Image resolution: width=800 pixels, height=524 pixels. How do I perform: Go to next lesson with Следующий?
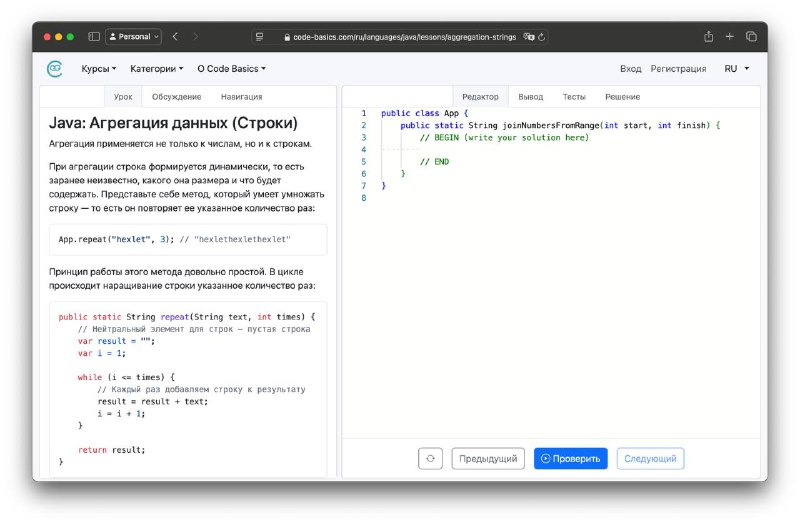pos(650,458)
